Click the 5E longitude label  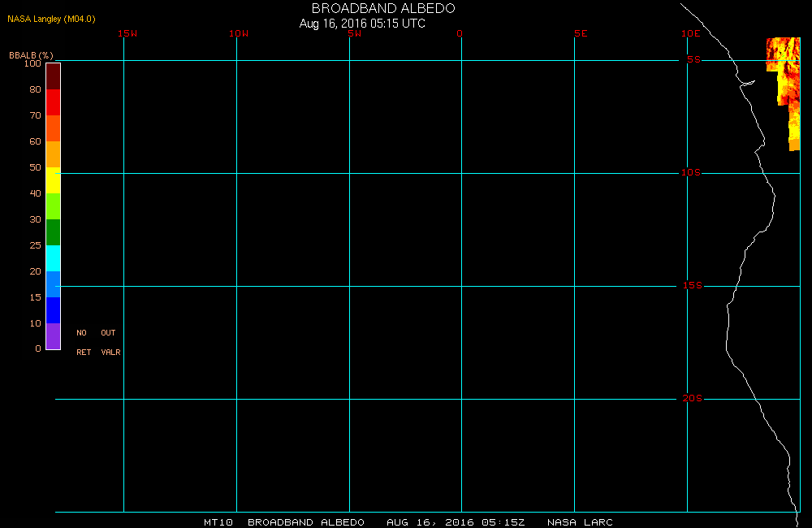581,33
